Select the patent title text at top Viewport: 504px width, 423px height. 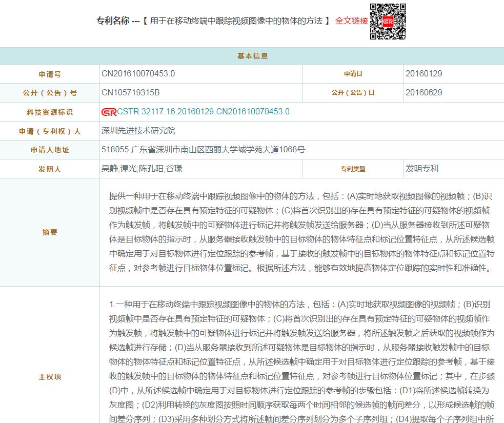coord(236,21)
